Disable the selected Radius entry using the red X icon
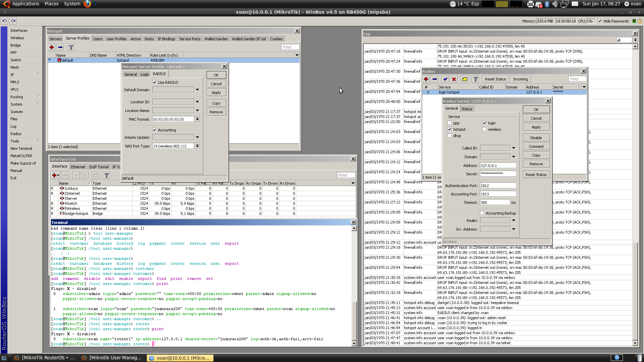This screenshot has width=644, height=362. (x=454, y=79)
